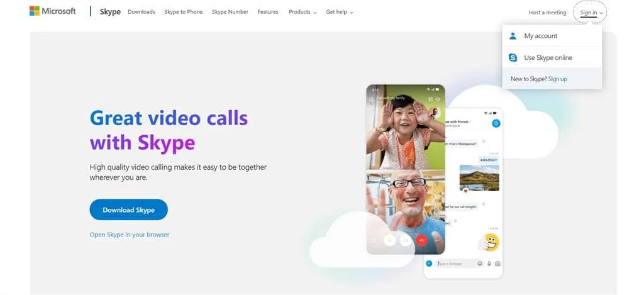Click the Skype logo icon in dropdown

point(513,57)
